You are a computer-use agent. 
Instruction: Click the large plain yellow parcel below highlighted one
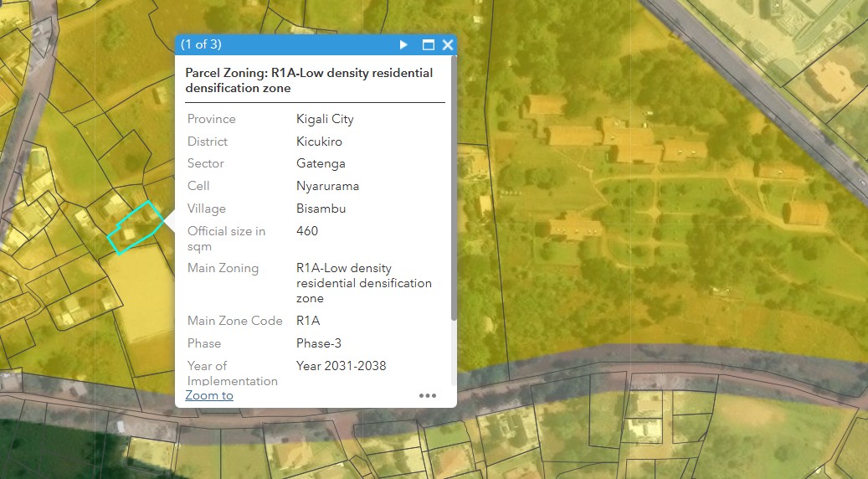click(x=143, y=293)
